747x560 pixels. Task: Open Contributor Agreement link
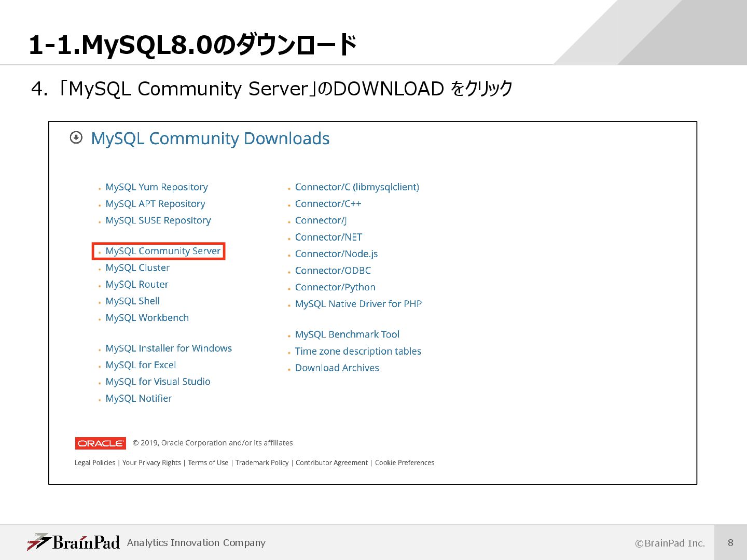(x=331, y=463)
